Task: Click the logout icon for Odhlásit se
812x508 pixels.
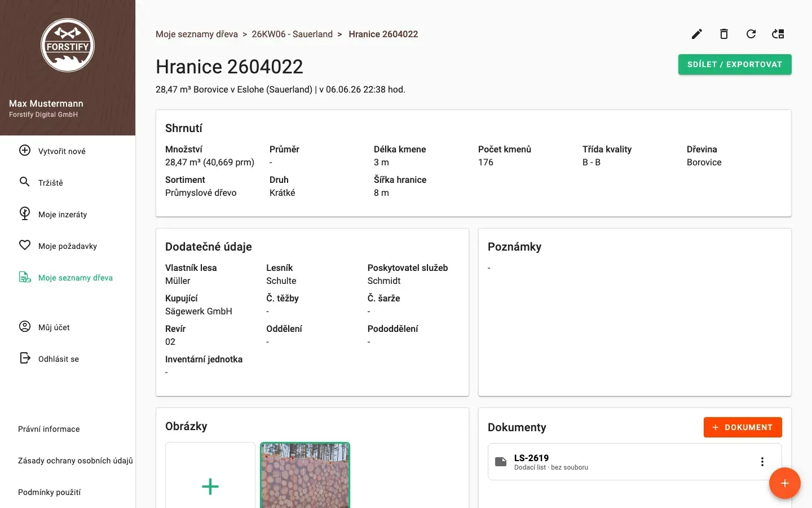Action: tap(25, 358)
